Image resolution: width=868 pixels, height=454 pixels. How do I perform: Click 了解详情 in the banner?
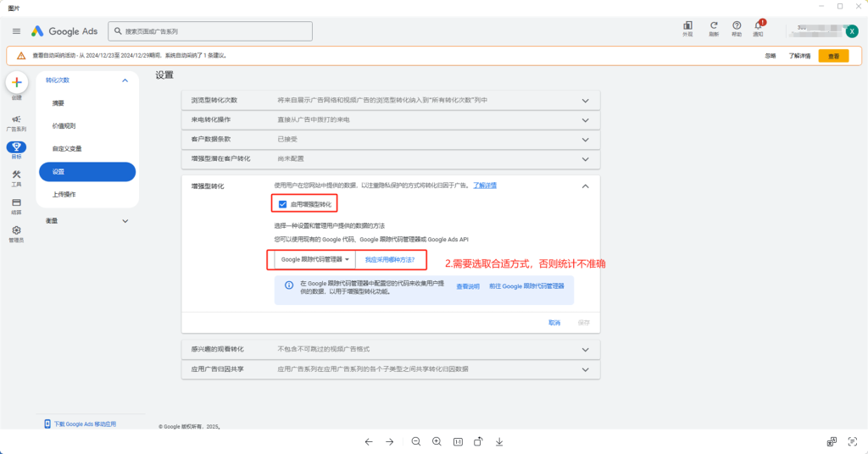(800, 57)
